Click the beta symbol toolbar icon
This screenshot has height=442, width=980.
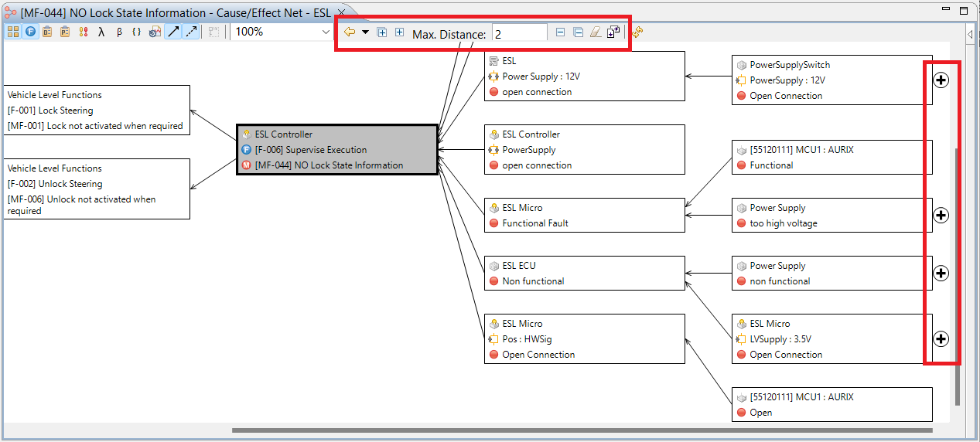(x=118, y=32)
